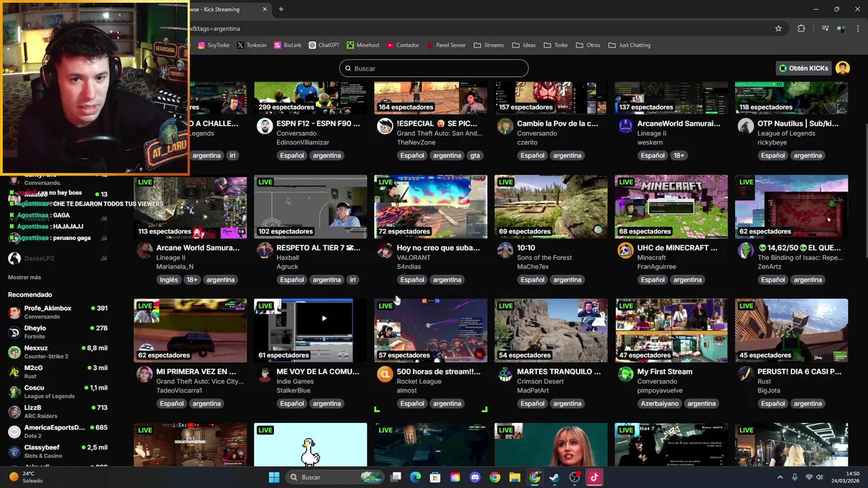Open the ChatGPT bookmark

[324, 45]
